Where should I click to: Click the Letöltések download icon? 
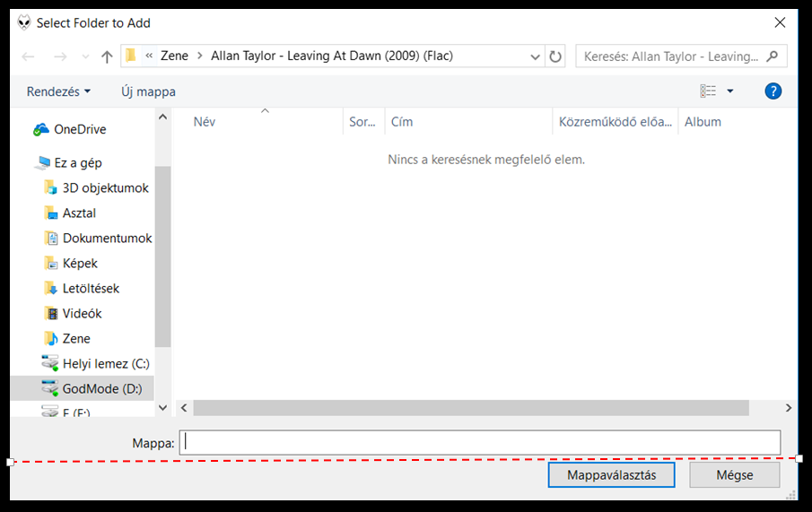pyautogui.click(x=50, y=289)
